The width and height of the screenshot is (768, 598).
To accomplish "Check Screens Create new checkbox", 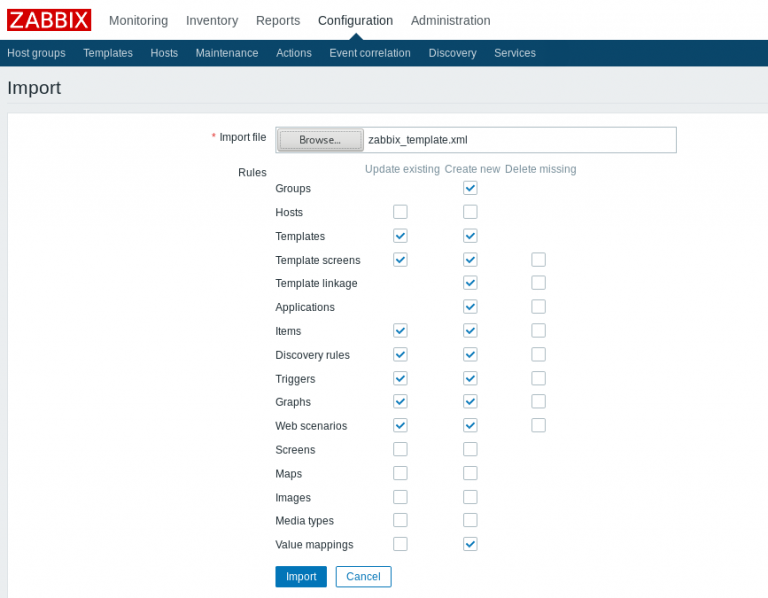I will point(470,450).
